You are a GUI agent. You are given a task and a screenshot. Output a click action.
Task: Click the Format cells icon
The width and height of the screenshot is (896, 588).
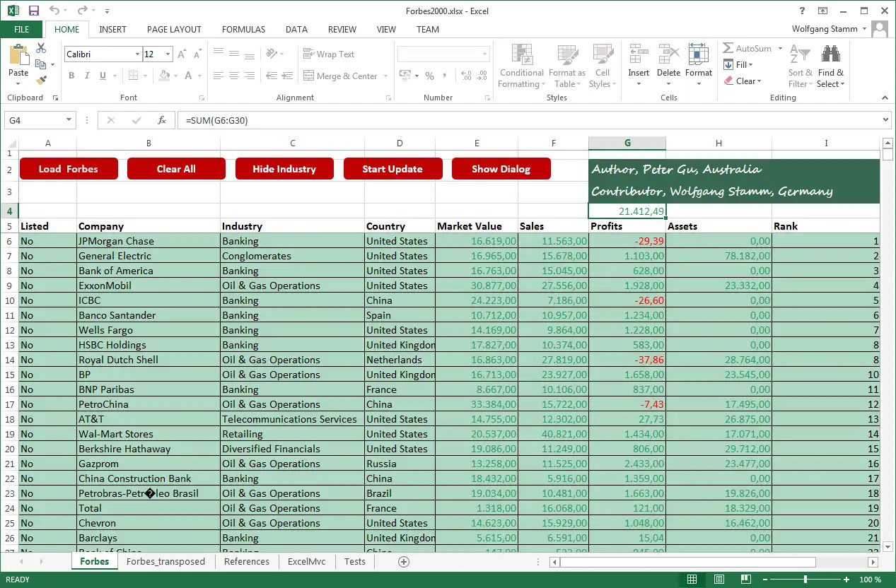click(698, 55)
